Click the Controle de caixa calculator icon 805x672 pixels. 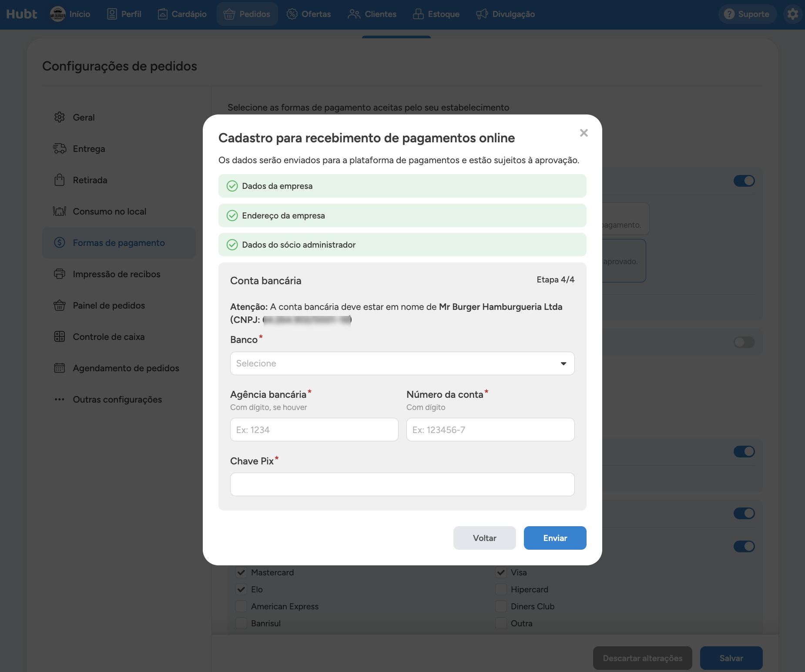[60, 336]
